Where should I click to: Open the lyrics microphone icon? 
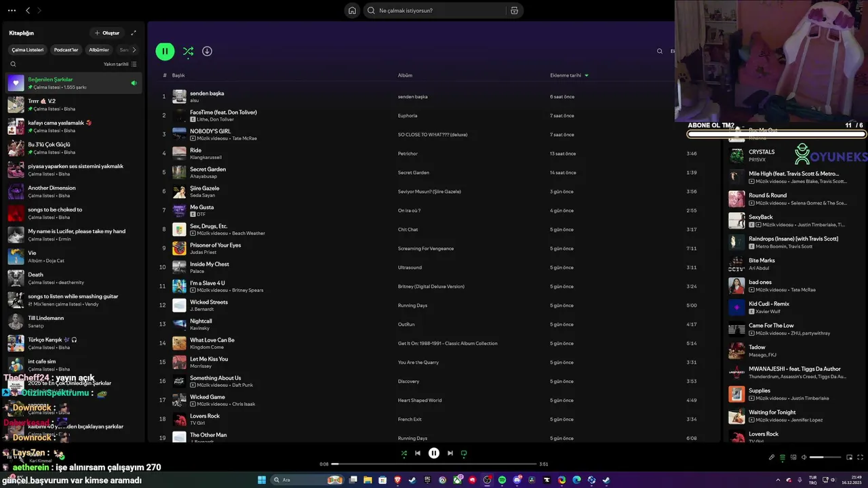point(771,457)
